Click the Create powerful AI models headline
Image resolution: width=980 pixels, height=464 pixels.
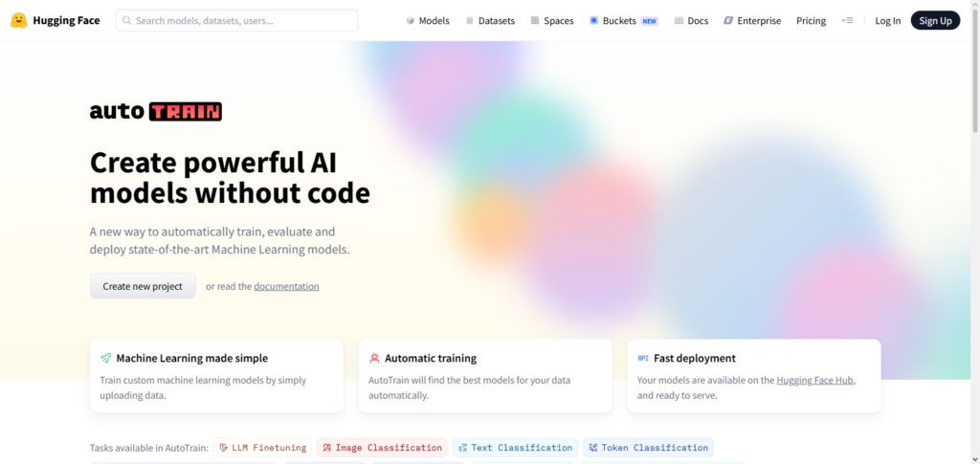click(230, 178)
